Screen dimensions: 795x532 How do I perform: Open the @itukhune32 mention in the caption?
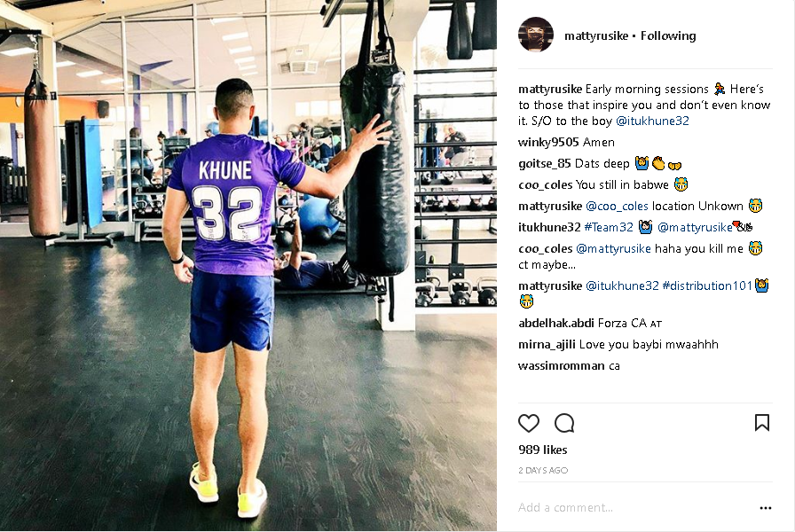point(652,121)
